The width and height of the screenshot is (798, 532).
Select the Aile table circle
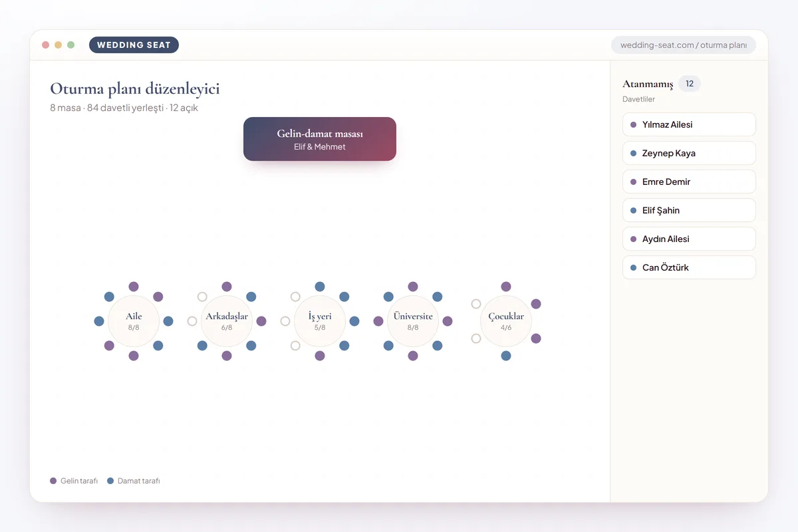pyautogui.click(x=134, y=321)
